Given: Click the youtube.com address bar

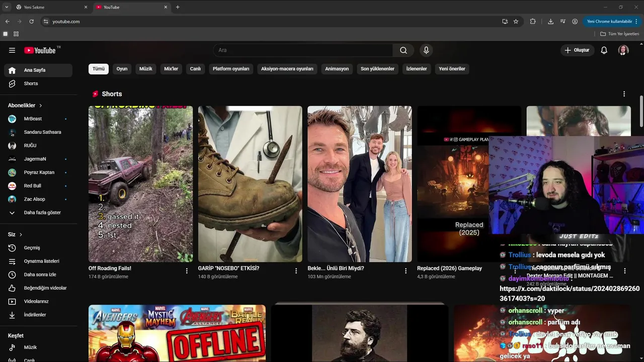Looking at the screenshot, I should (272, 22).
